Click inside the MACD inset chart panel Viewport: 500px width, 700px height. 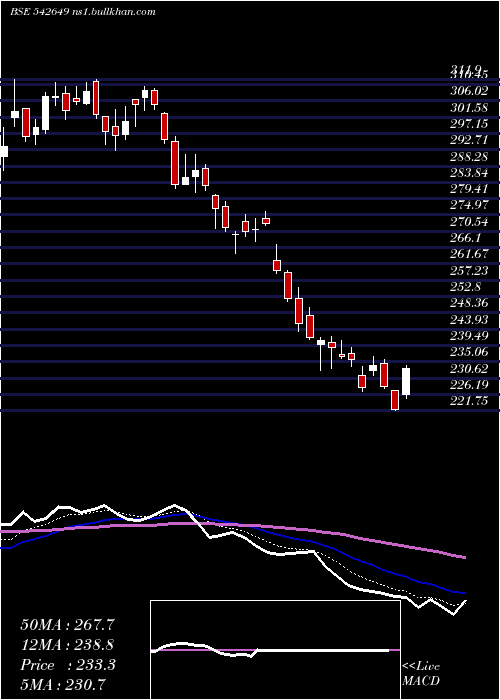(x=275, y=650)
